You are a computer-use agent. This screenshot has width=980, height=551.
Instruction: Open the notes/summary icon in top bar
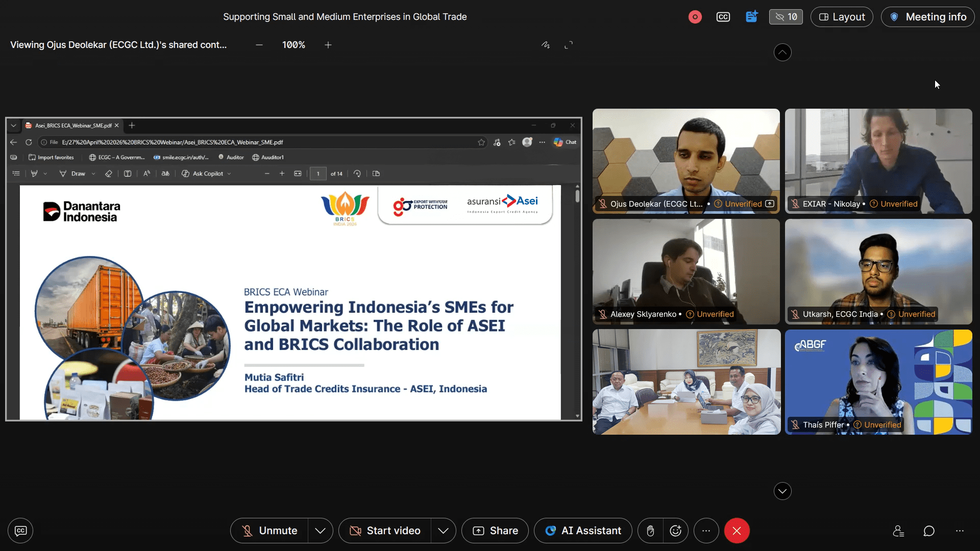(751, 17)
